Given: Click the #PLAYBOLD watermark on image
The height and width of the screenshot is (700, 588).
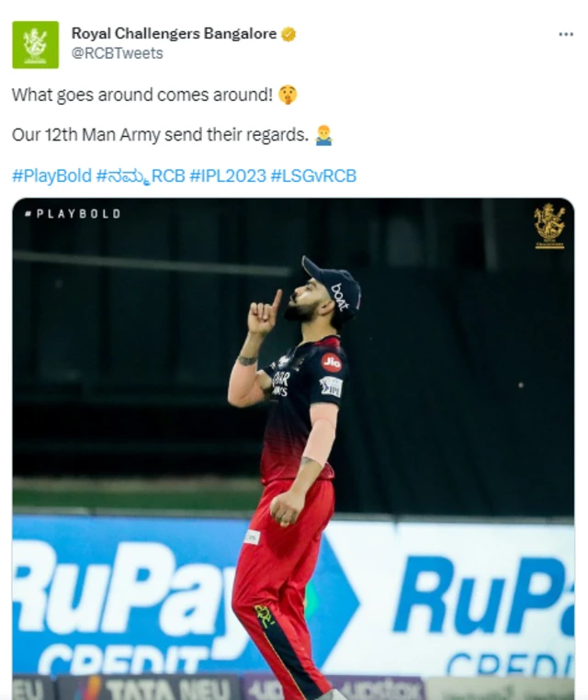Looking at the screenshot, I should [73, 214].
